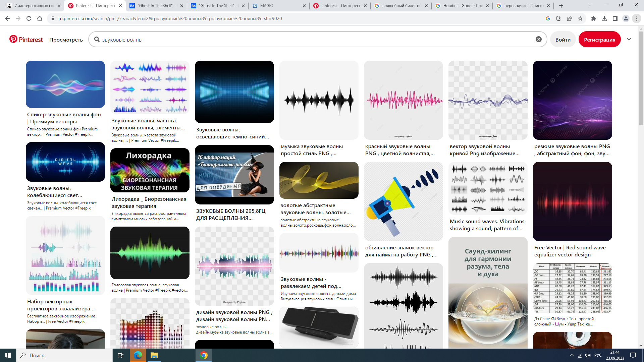
Task: Open the Chrome downloads icon
Action: (x=604, y=18)
